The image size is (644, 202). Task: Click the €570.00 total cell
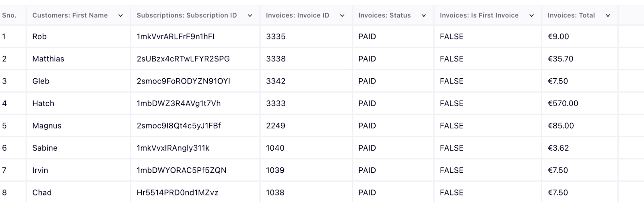(563, 104)
